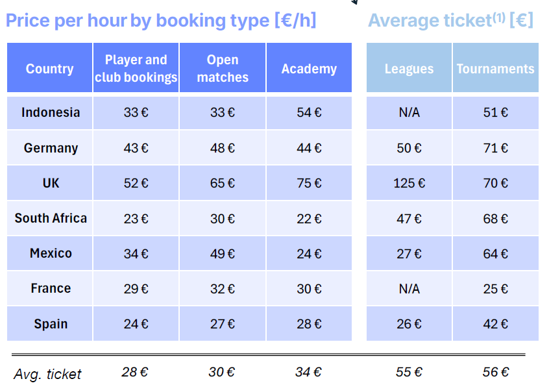Image resolution: width=549 pixels, height=392 pixels.
Task: Select UK Academy price 75 €
Action: (x=309, y=183)
